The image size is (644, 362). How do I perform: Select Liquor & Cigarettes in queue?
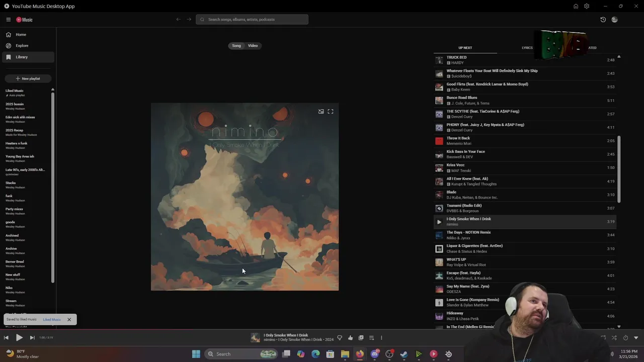click(525, 248)
